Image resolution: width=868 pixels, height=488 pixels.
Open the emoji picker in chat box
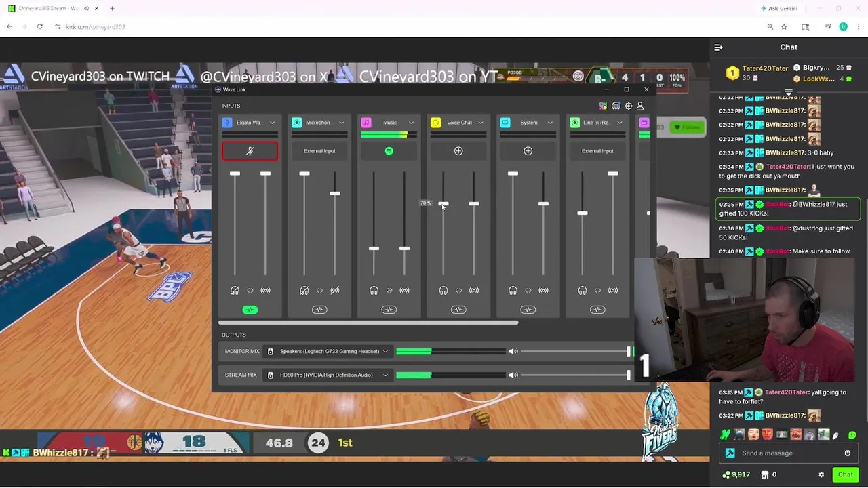848,453
